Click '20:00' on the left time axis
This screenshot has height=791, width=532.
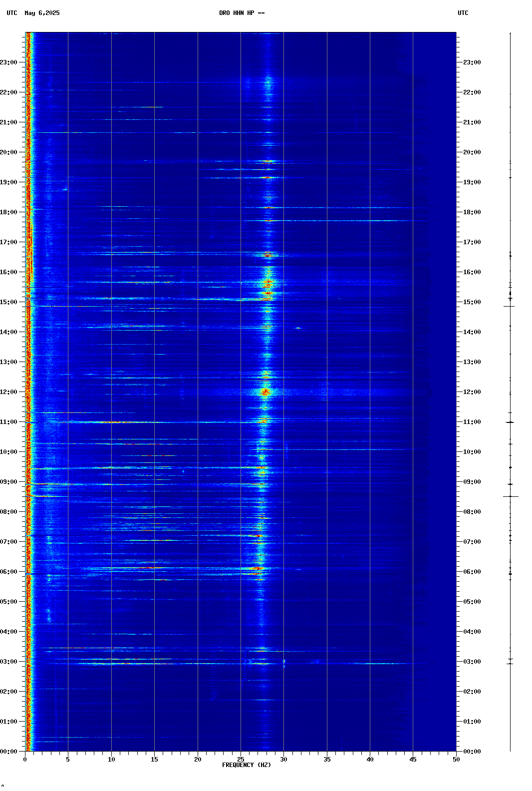click(8, 152)
